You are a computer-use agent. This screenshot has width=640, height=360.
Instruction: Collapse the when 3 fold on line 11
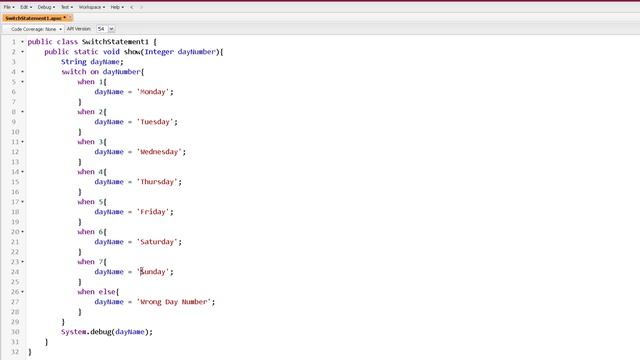pos(22,142)
